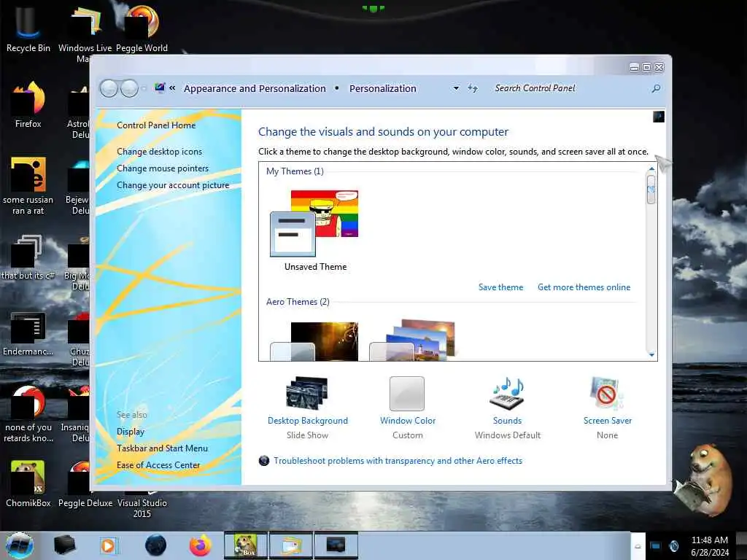Select Recycle Bin desktop icon
This screenshot has height=560, width=747.
pos(28,29)
